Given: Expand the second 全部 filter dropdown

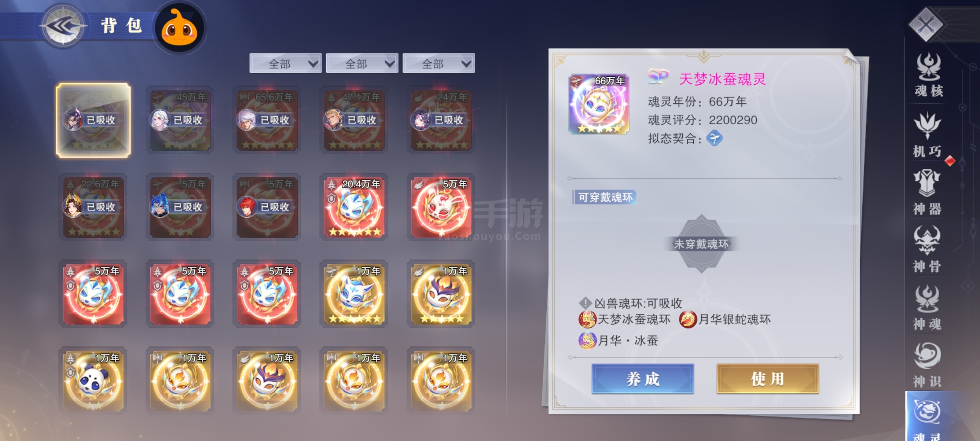Looking at the screenshot, I should coord(362,63).
